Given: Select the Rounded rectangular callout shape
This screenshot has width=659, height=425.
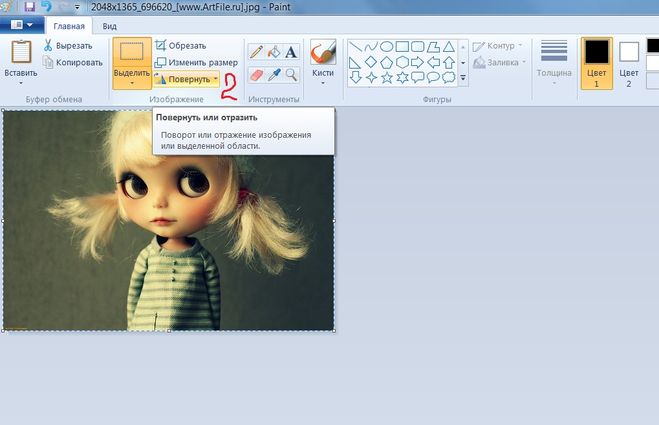Looking at the screenshot, I should tap(418, 77).
